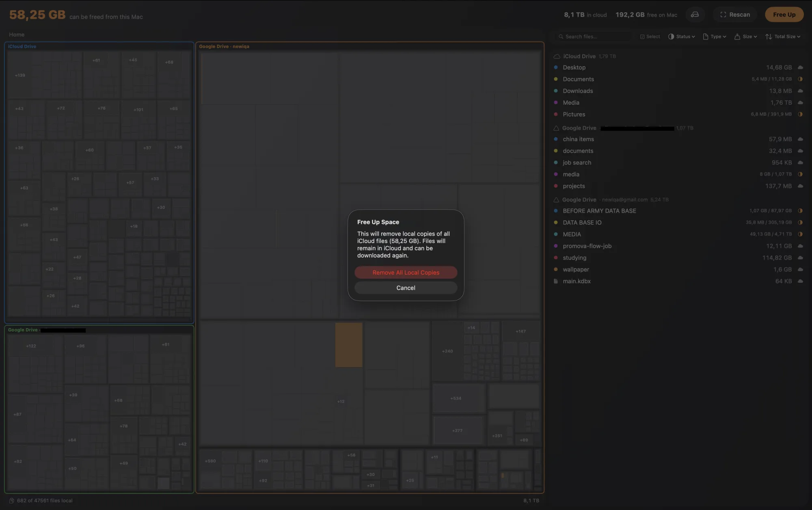Screen dimensions: 812x510
Task: Select the wallpaper folder row
Action: point(678,270)
